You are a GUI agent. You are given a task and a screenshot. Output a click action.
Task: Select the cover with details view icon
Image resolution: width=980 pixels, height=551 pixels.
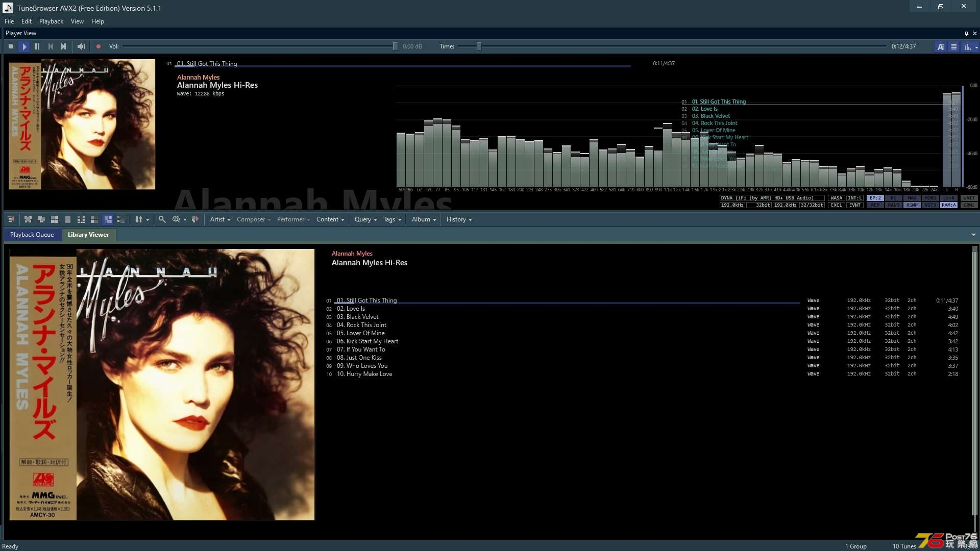[94, 219]
